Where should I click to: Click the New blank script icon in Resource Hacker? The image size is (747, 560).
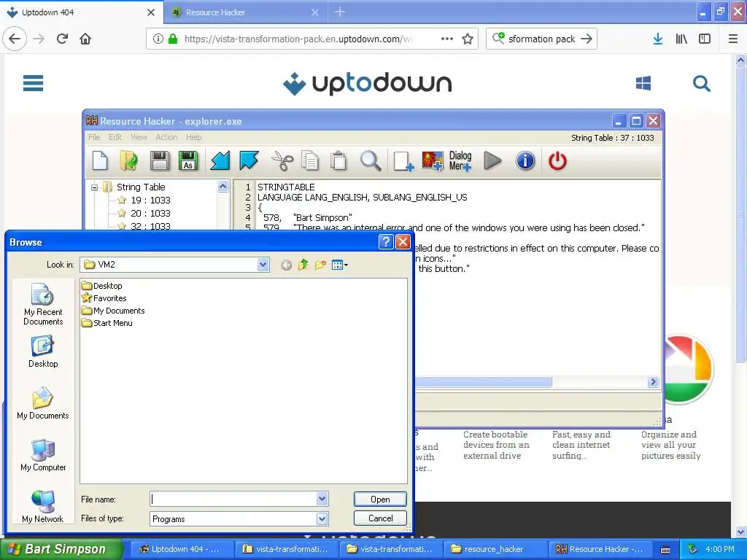(100, 160)
